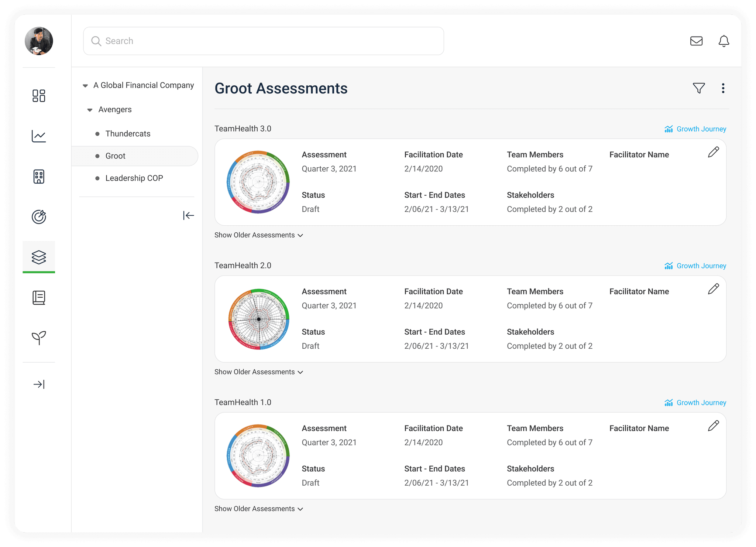Open the book library sidebar icon

click(39, 298)
